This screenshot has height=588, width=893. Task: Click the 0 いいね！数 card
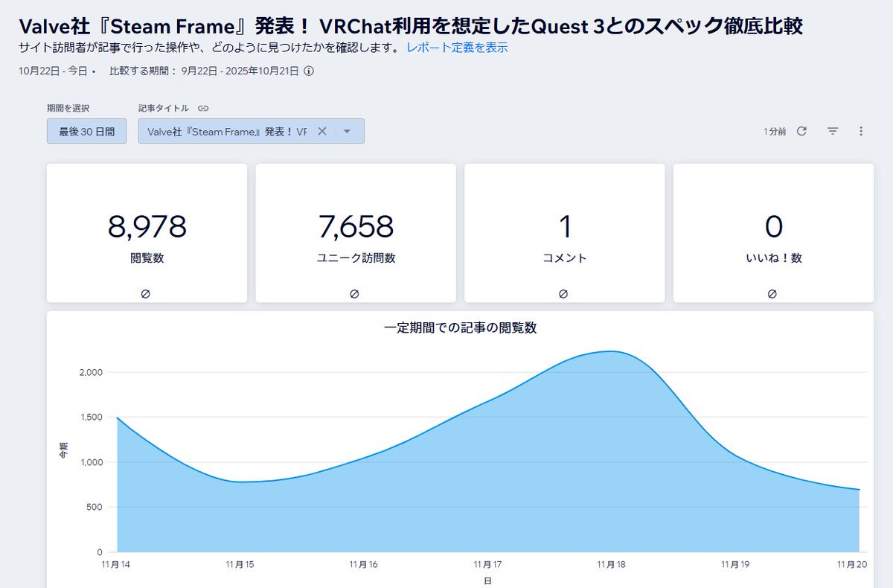click(774, 233)
